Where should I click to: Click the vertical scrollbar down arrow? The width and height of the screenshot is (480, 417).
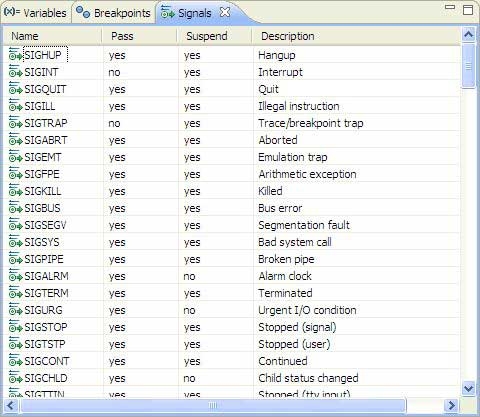pos(469,388)
